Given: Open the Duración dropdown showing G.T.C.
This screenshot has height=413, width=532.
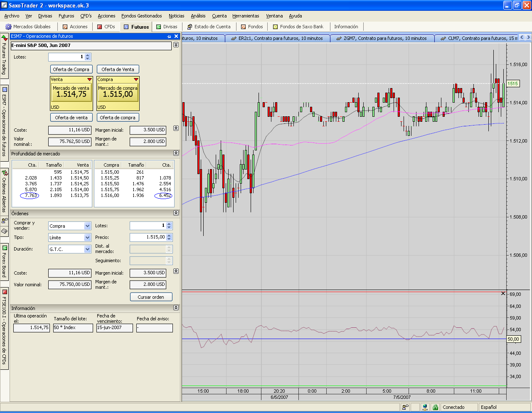Looking at the screenshot, I should pos(87,249).
